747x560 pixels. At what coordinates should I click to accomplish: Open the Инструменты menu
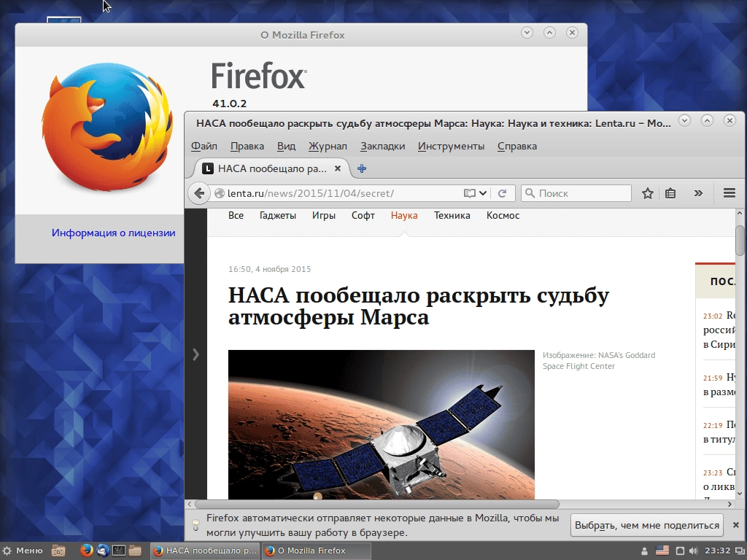click(x=451, y=146)
